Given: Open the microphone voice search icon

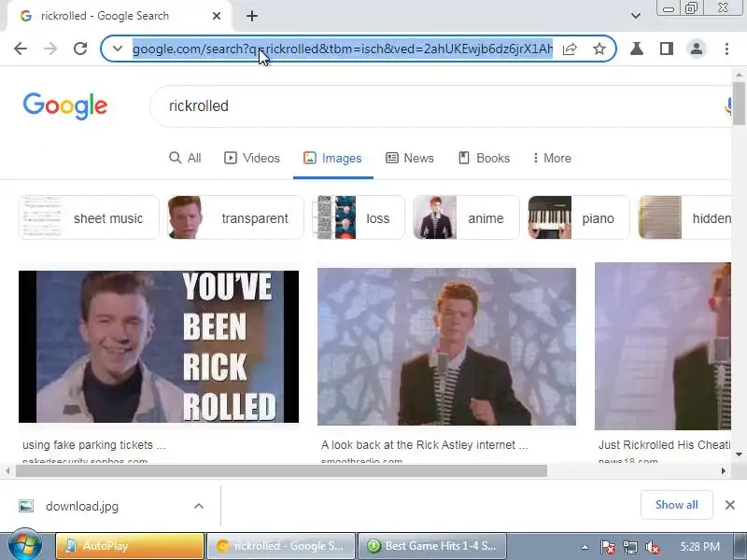Looking at the screenshot, I should click(x=727, y=105).
